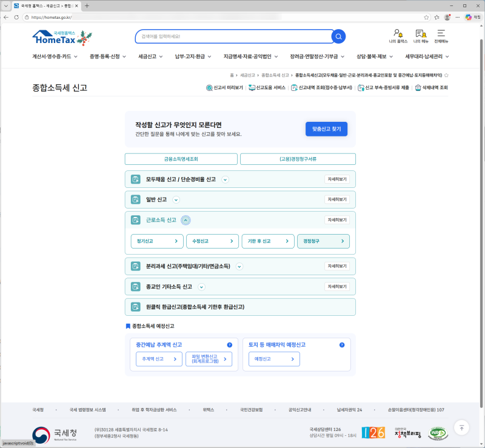Open 신고도움 서비스 link
The height and width of the screenshot is (448, 485).
pyautogui.click(x=267, y=88)
